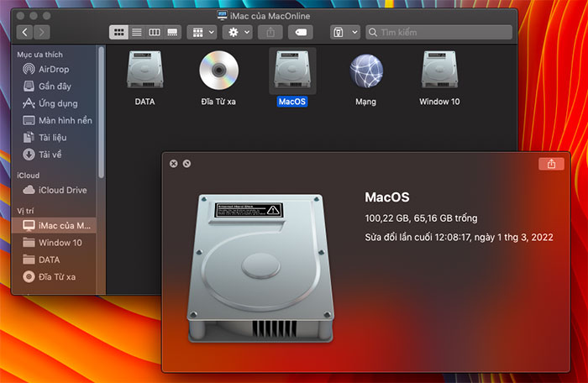Click the large hard drive preview image
Viewport: 588px width, 383px height.
260,268
